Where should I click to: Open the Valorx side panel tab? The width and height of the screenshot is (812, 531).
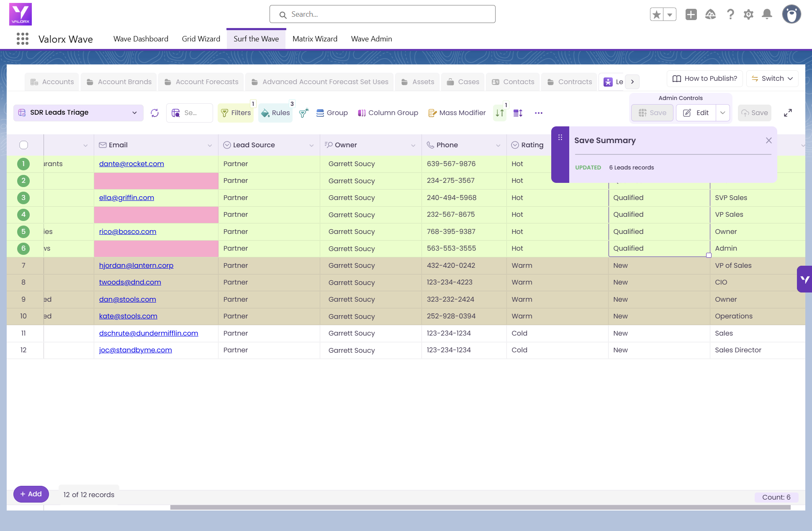804,279
